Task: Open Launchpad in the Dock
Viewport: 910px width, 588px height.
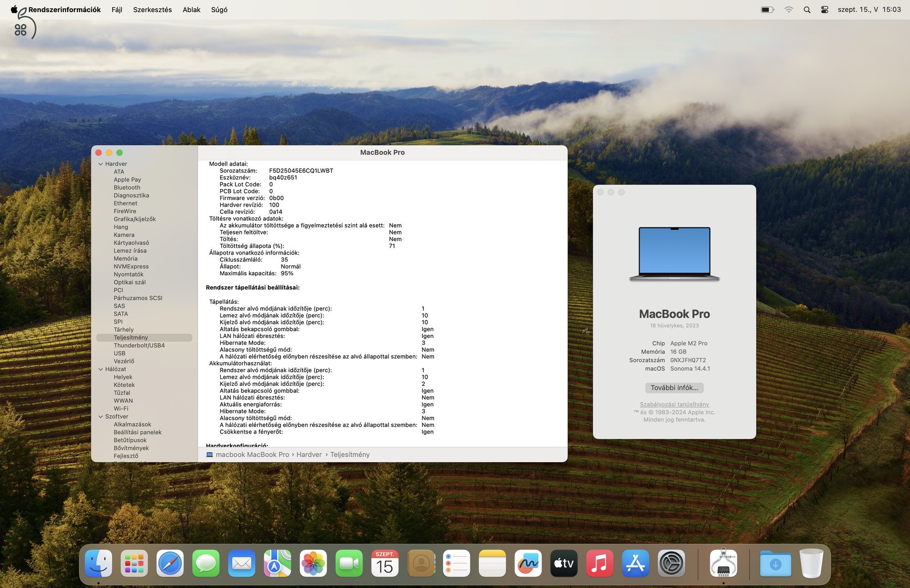Action: click(134, 563)
